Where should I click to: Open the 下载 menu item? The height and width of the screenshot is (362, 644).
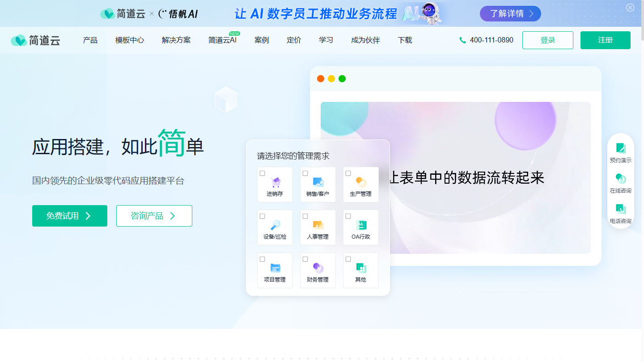[405, 40]
